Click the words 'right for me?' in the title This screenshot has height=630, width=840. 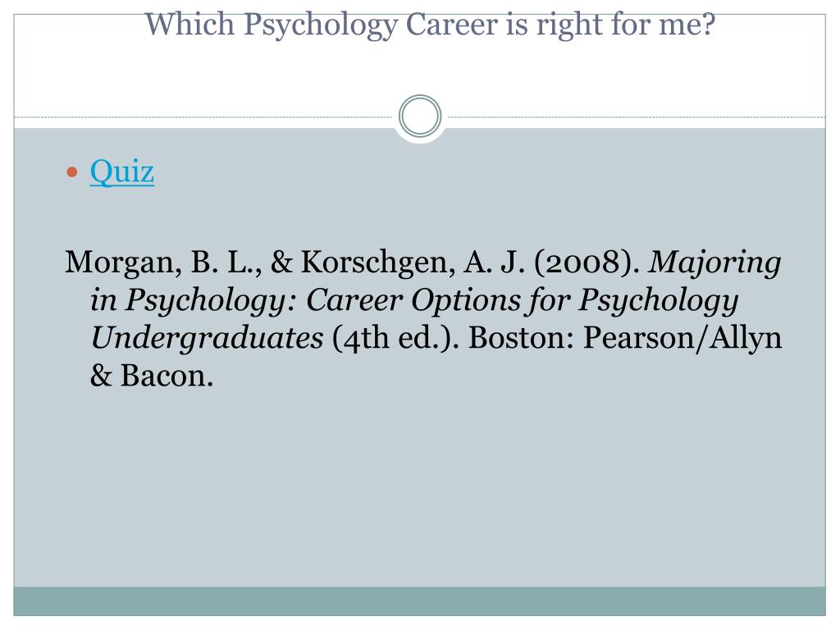tap(625, 25)
